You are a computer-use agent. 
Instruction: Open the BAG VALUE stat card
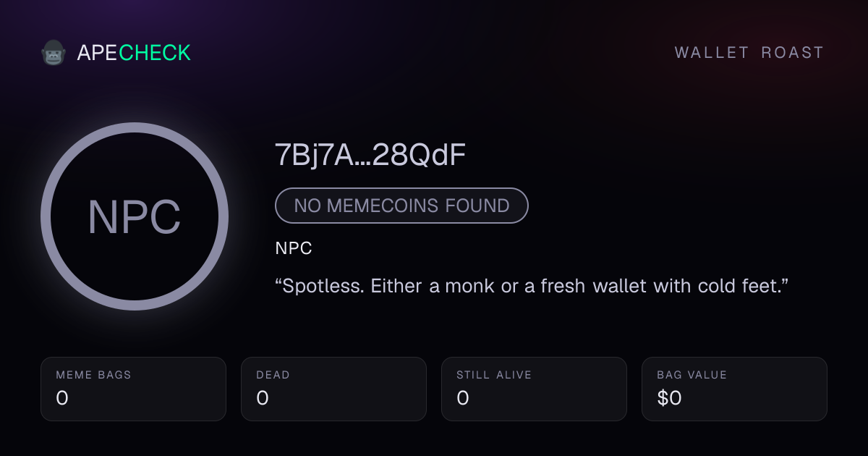tap(734, 389)
